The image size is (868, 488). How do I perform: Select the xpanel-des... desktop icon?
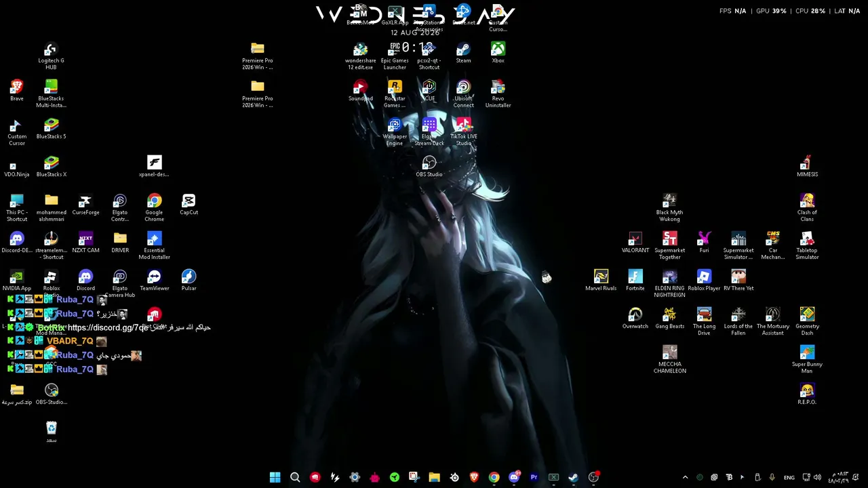click(154, 166)
